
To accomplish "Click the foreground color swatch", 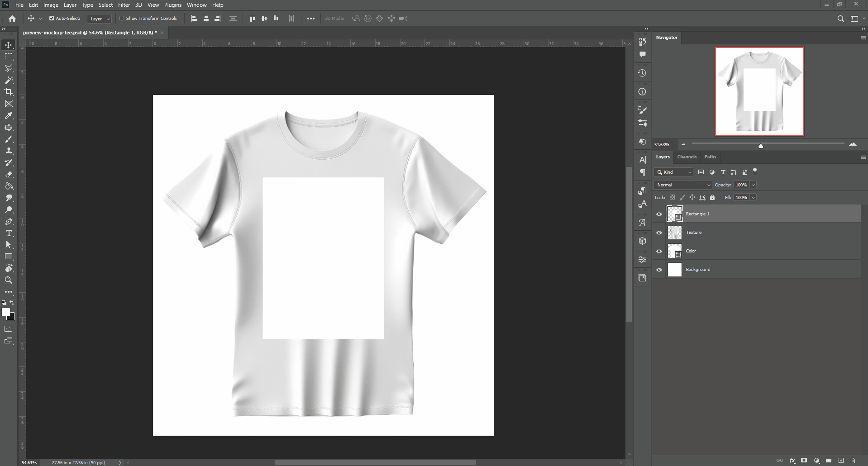I will [x=5, y=312].
